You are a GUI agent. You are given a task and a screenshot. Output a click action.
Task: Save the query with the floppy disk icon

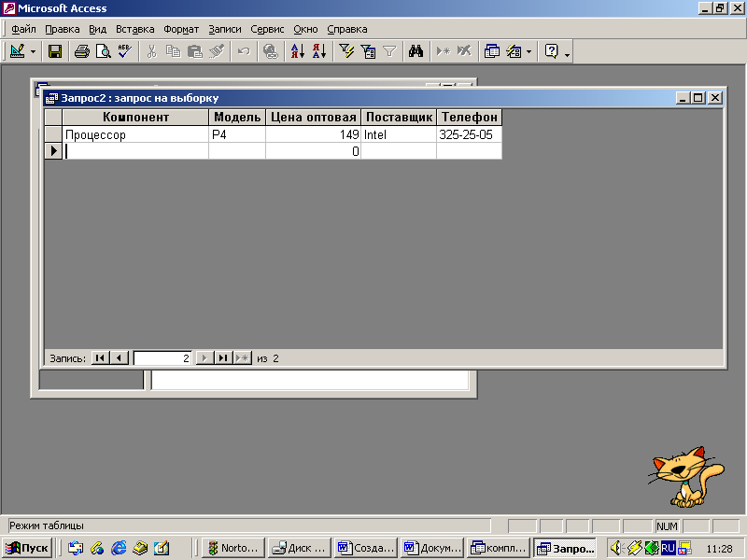(55, 51)
